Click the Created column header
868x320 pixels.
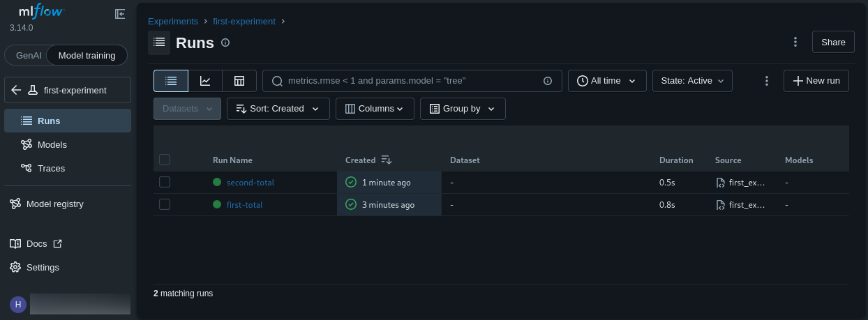(360, 160)
